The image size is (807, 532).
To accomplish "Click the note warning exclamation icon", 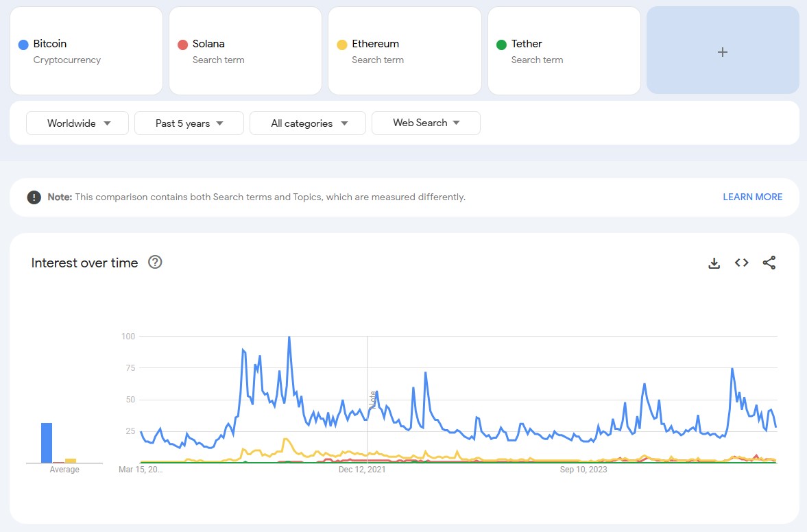I will coord(34,197).
